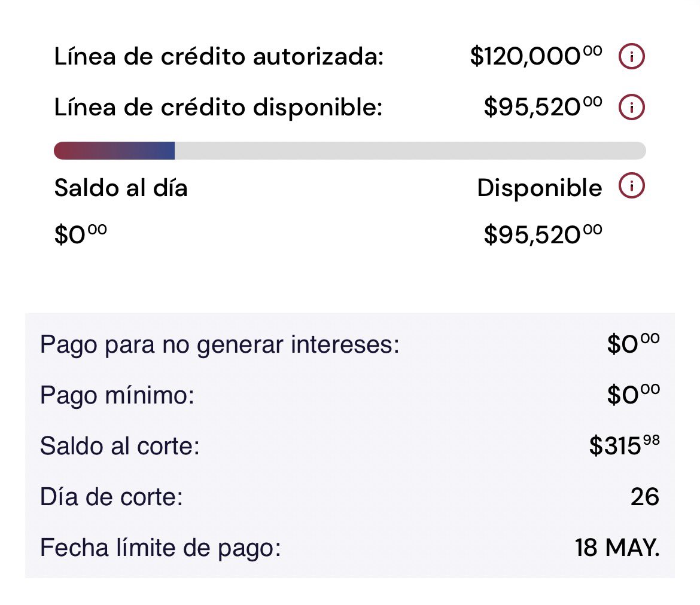
Task: Select Fecha límite de pago label
Action: [160, 548]
